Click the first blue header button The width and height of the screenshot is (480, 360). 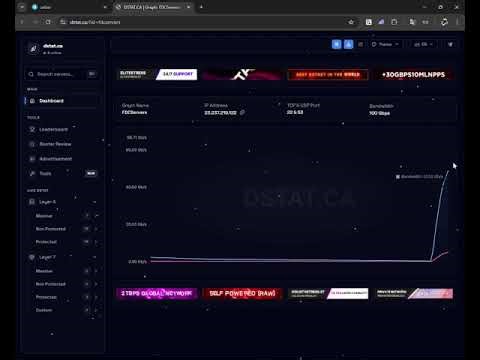tap(337, 44)
